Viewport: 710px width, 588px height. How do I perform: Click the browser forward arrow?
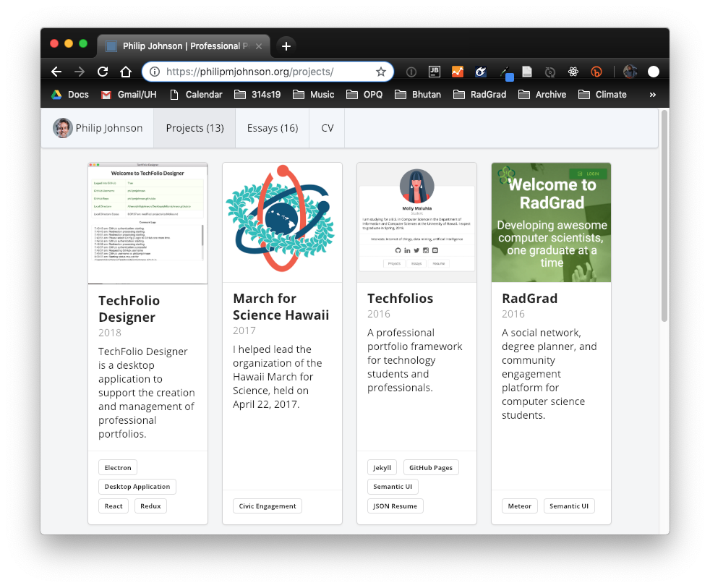coord(80,72)
